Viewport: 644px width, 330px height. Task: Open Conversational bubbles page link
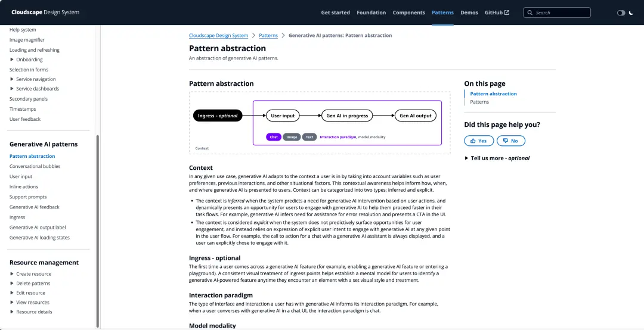click(x=35, y=166)
